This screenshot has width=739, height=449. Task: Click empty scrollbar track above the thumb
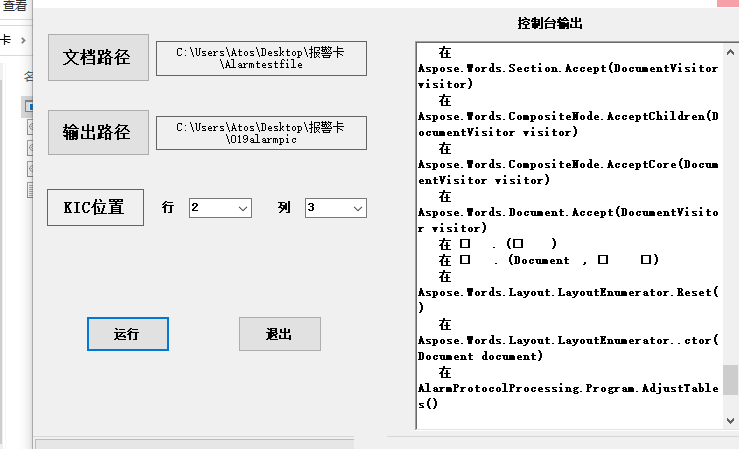[x=730, y=200]
